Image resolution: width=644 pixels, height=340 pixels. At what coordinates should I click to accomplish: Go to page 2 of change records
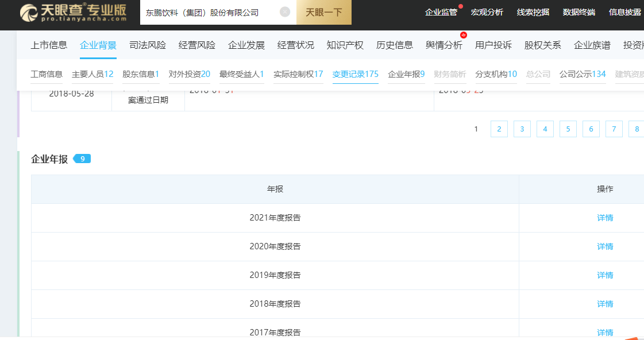click(x=499, y=129)
